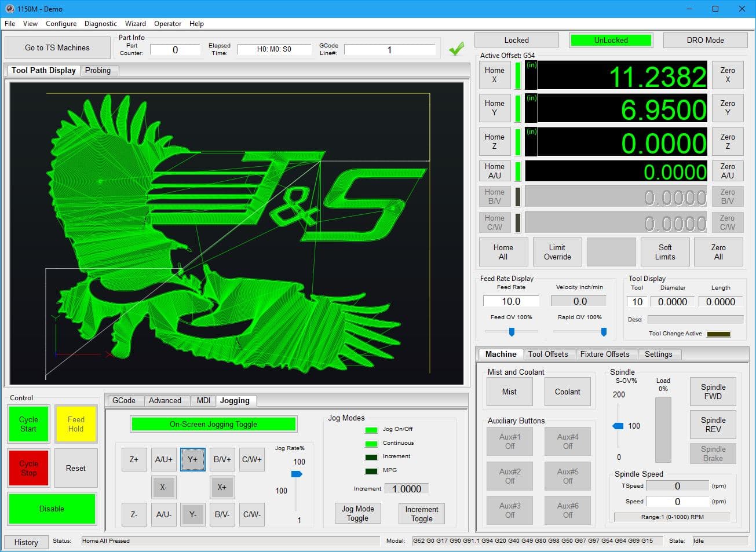Screen dimensions: 756x552
Task: Click the green checkmark status icon
Action: click(456, 49)
